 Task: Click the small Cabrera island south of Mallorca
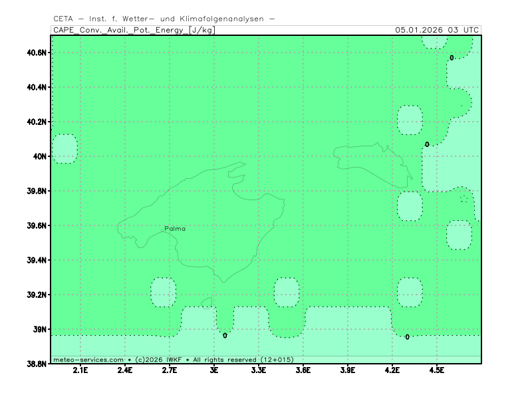[x=207, y=303]
